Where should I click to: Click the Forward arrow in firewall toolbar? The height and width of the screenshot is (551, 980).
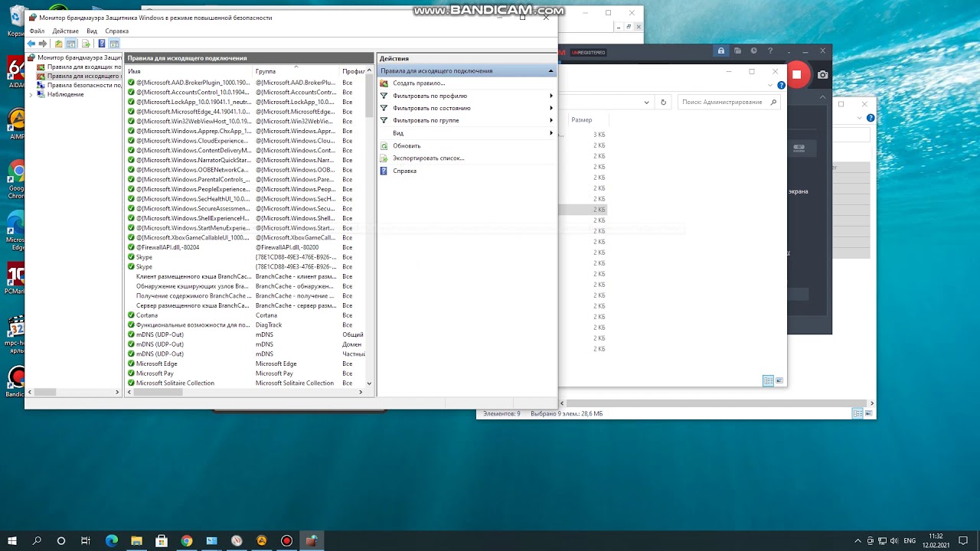pyautogui.click(x=43, y=44)
